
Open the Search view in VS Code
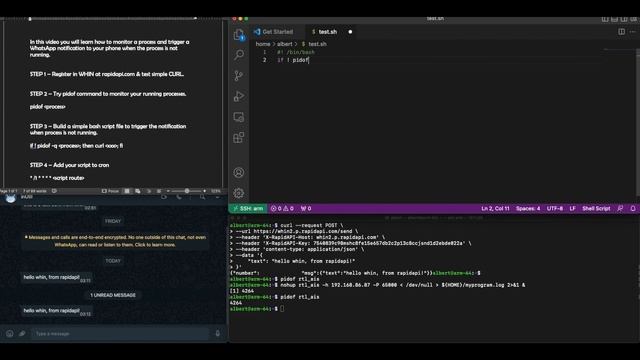click(x=239, y=55)
